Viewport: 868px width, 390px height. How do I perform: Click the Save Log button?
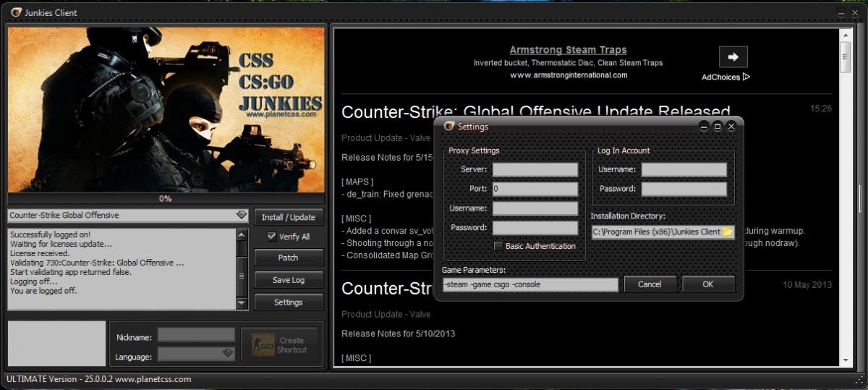tap(289, 280)
